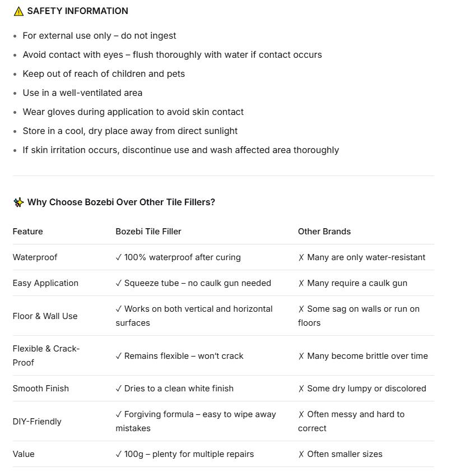Click the X mark before Many are only water-resistant

pos(301,257)
